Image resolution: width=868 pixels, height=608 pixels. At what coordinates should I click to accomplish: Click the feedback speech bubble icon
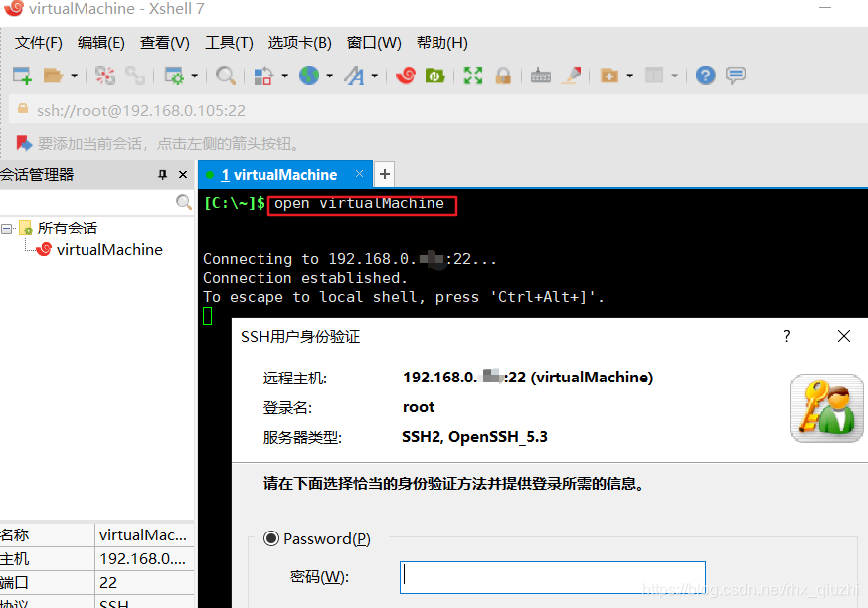pos(736,76)
